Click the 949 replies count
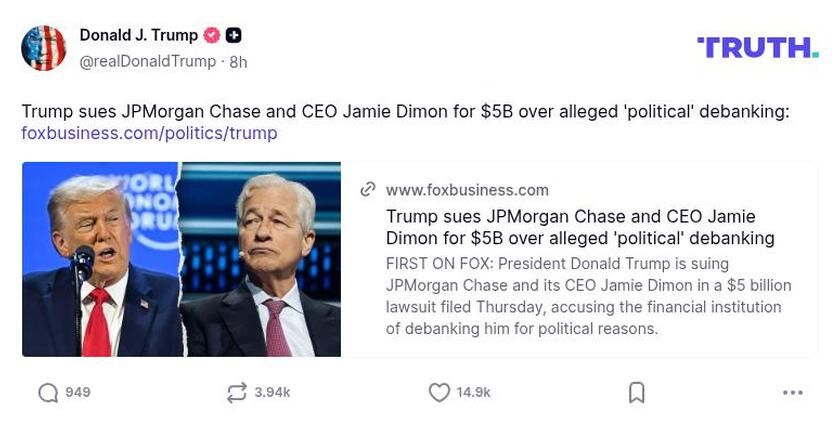Screen dimensions: 840x431 coord(78,393)
